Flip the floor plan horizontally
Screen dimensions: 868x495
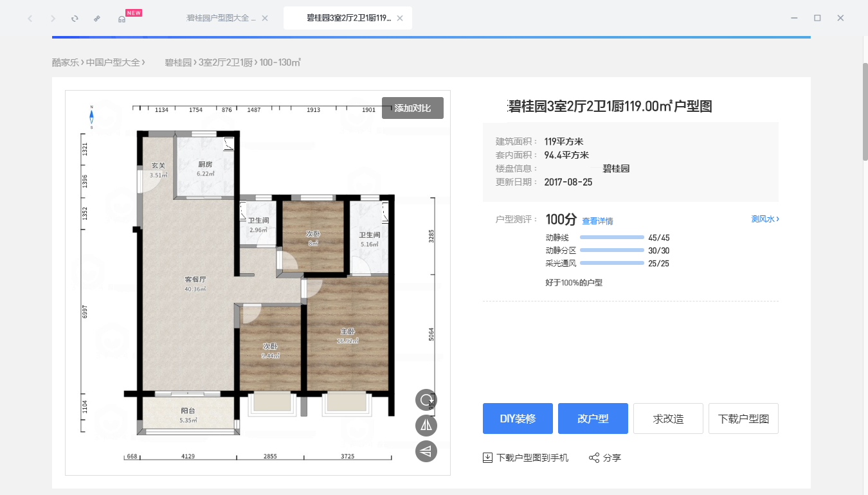426,425
